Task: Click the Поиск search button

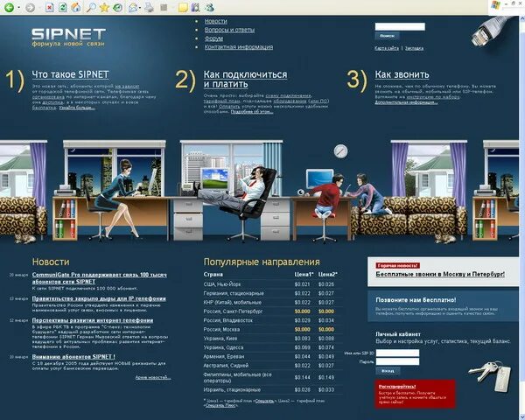Action: [388, 36]
